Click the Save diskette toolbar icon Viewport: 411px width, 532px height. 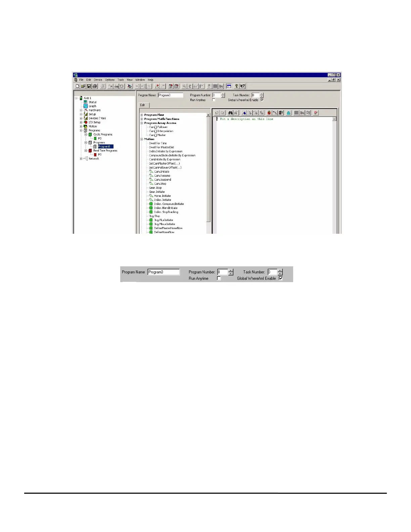click(x=89, y=86)
